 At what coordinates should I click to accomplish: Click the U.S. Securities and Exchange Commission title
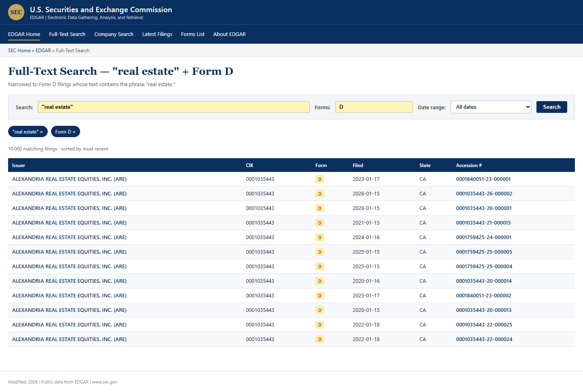coord(101,10)
